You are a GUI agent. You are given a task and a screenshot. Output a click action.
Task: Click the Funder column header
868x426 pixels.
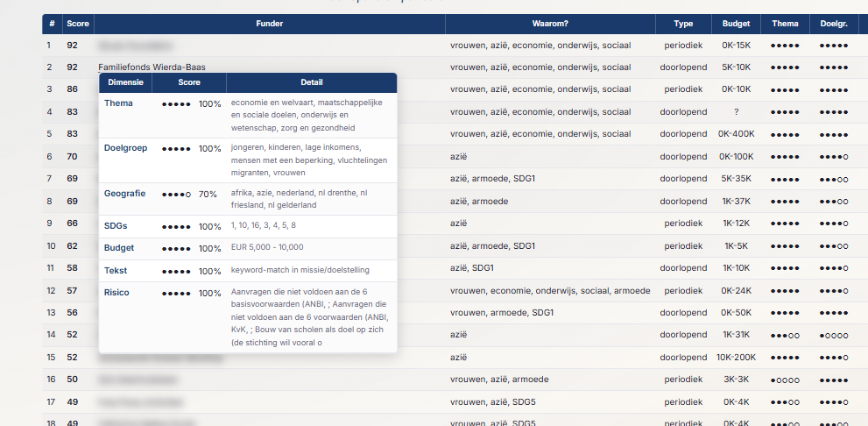270,24
